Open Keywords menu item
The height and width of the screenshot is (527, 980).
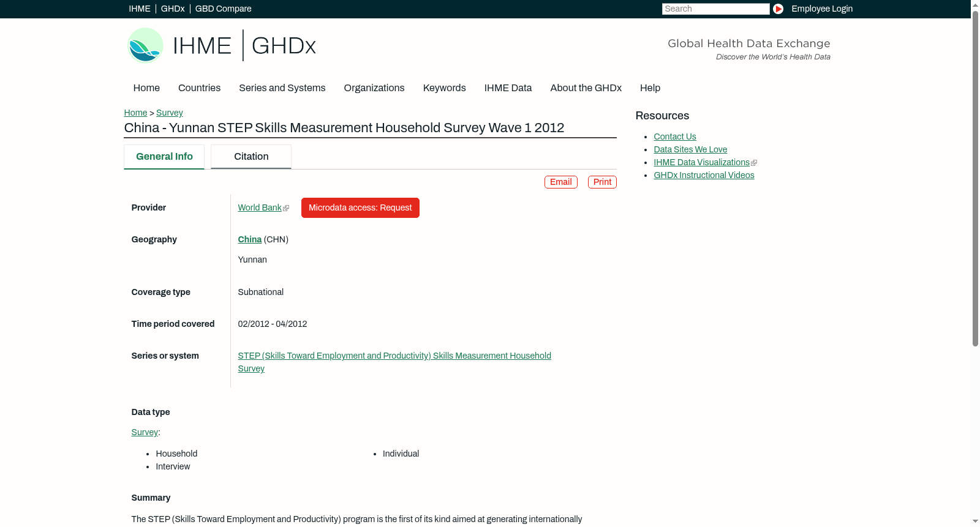click(444, 88)
